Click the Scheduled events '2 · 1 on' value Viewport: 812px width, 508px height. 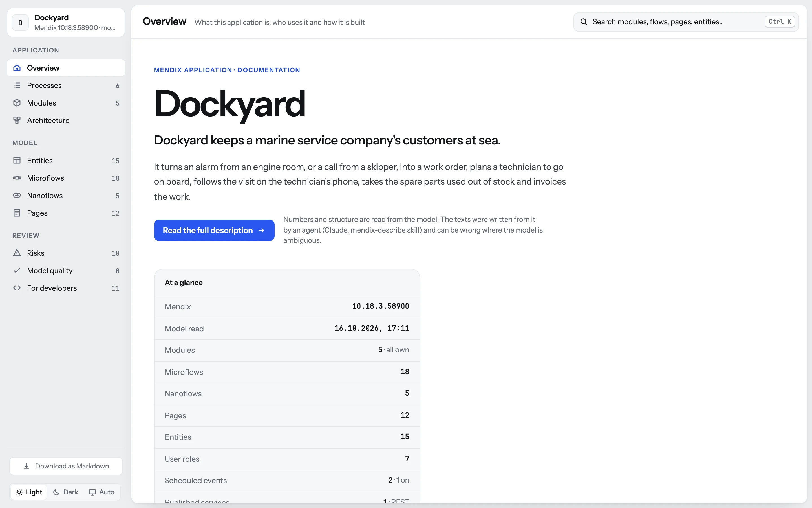pos(399,480)
